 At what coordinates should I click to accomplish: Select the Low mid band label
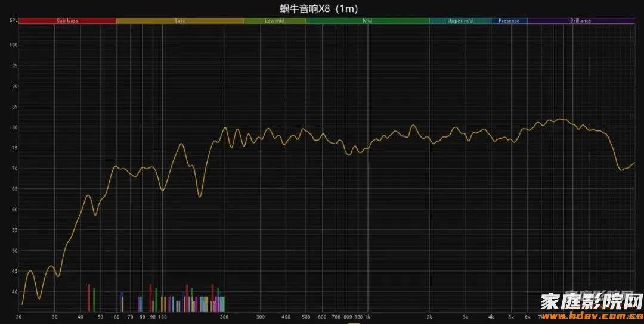(274, 20)
